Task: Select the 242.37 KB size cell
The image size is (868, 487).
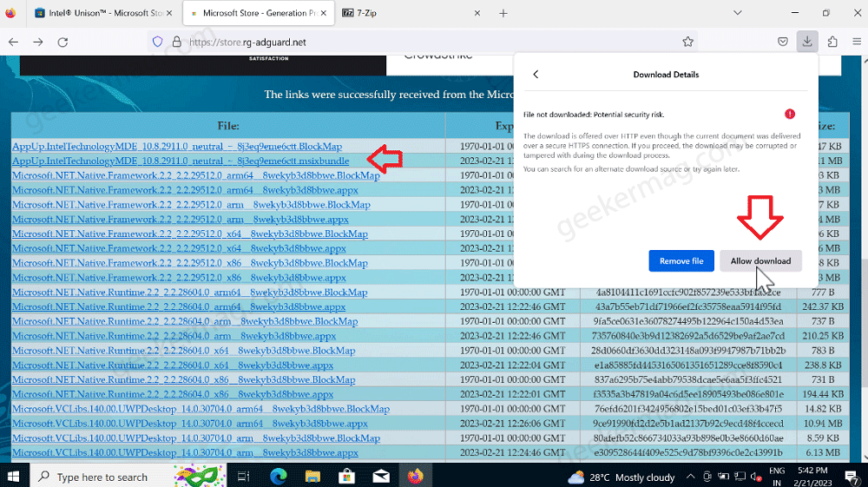Action: [x=823, y=307]
